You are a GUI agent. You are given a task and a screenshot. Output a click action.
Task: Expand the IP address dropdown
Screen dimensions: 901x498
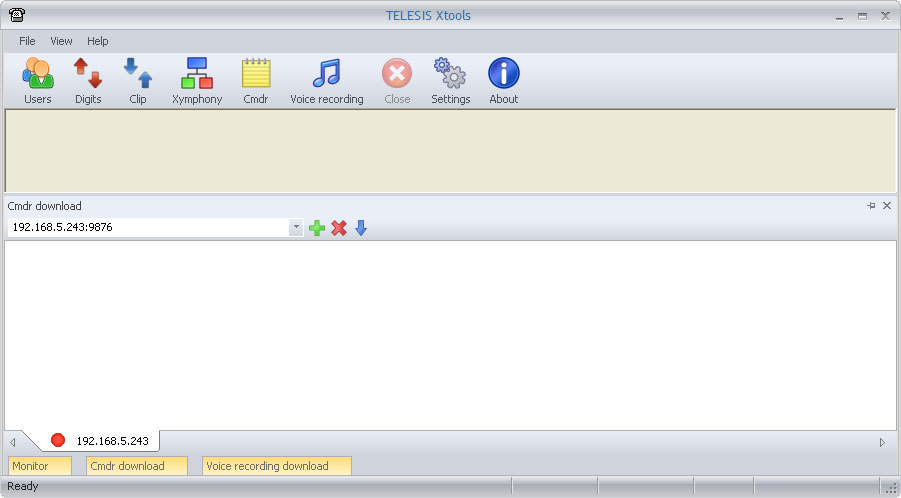pos(296,228)
